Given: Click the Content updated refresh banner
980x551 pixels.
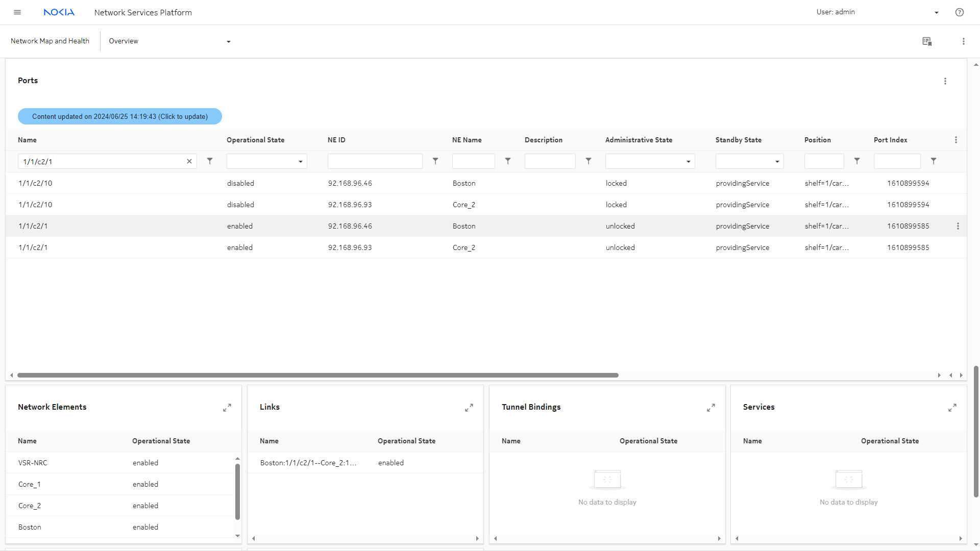Looking at the screenshot, I should coord(120,116).
